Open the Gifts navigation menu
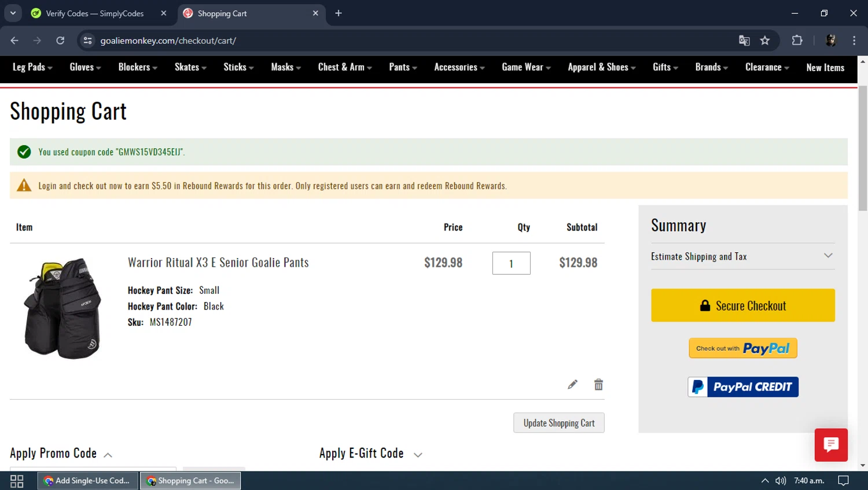The width and height of the screenshot is (868, 490). (x=665, y=67)
